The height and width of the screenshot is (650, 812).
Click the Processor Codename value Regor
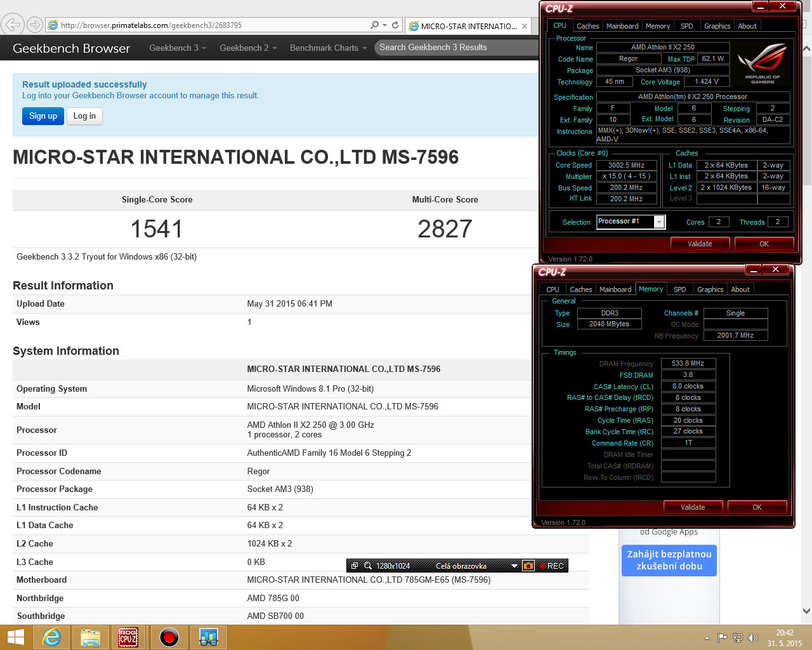click(258, 471)
